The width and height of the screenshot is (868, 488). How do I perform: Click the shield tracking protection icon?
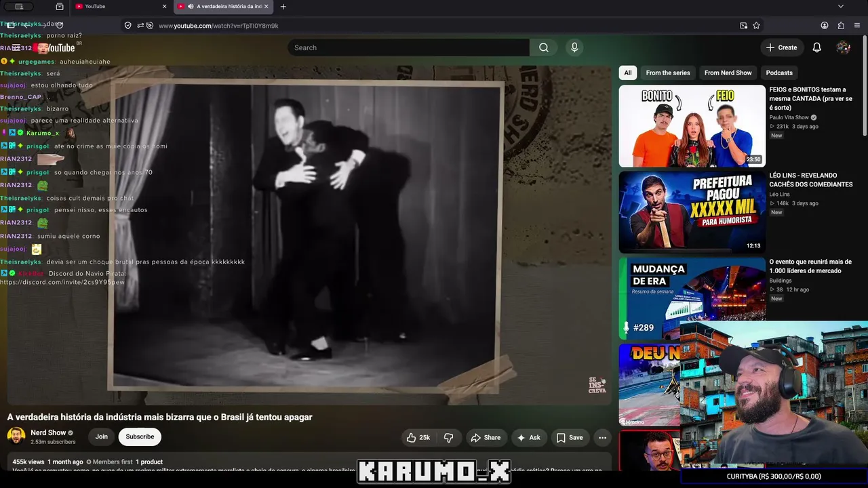tap(127, 26)
